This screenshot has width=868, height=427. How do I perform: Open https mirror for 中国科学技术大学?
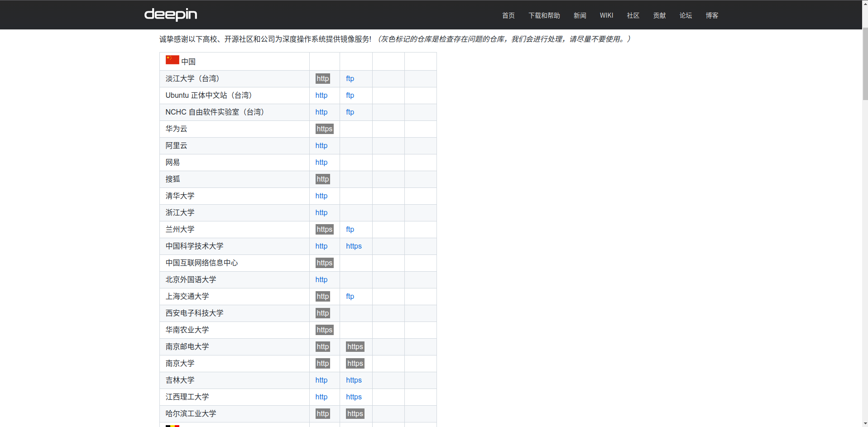coord(354,246)
